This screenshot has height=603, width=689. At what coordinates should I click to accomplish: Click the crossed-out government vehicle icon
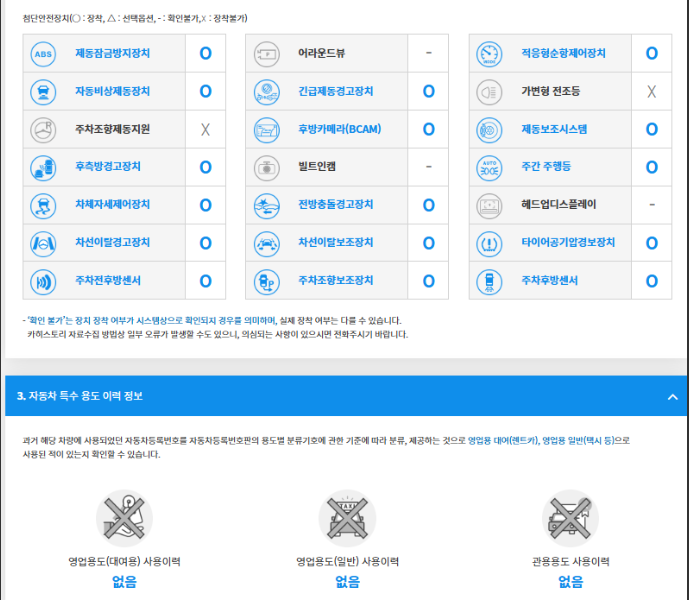pos(570,518)
